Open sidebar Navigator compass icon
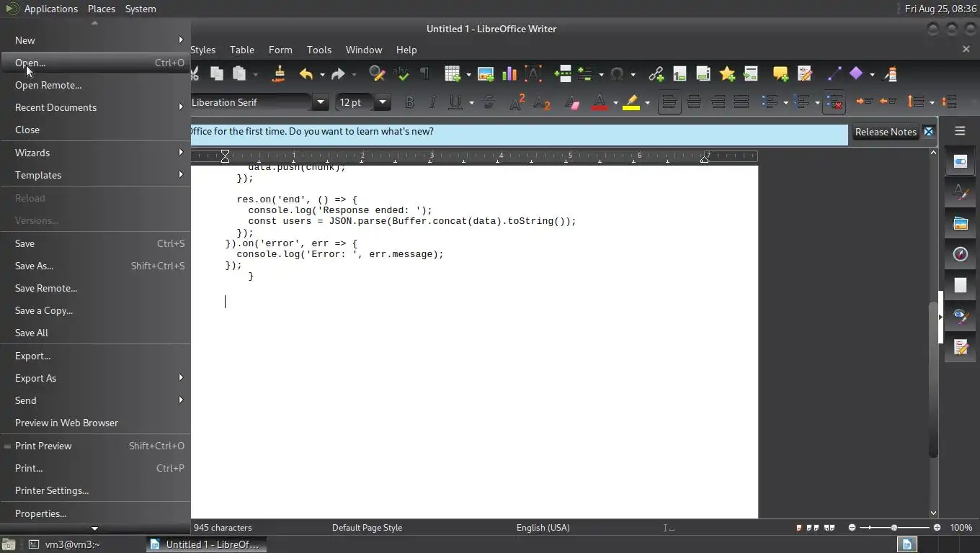 (960, 254)
